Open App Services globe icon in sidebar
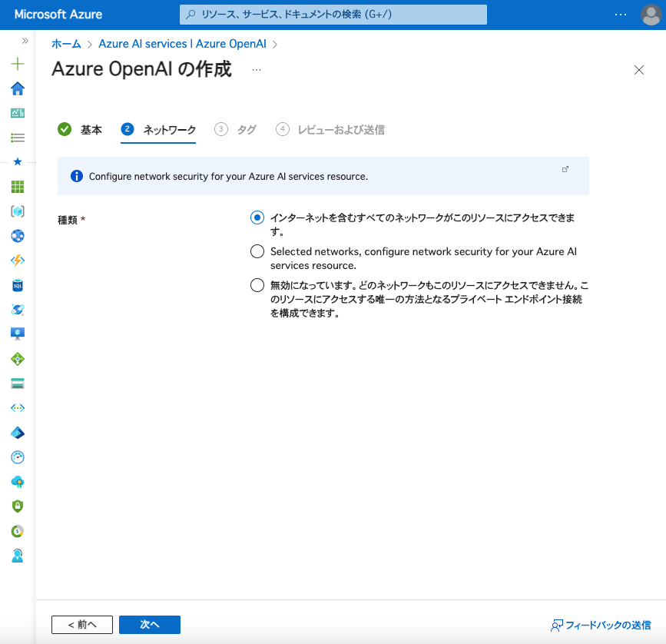The height and width of the screenshot is (644, 666). pos(18,236)
